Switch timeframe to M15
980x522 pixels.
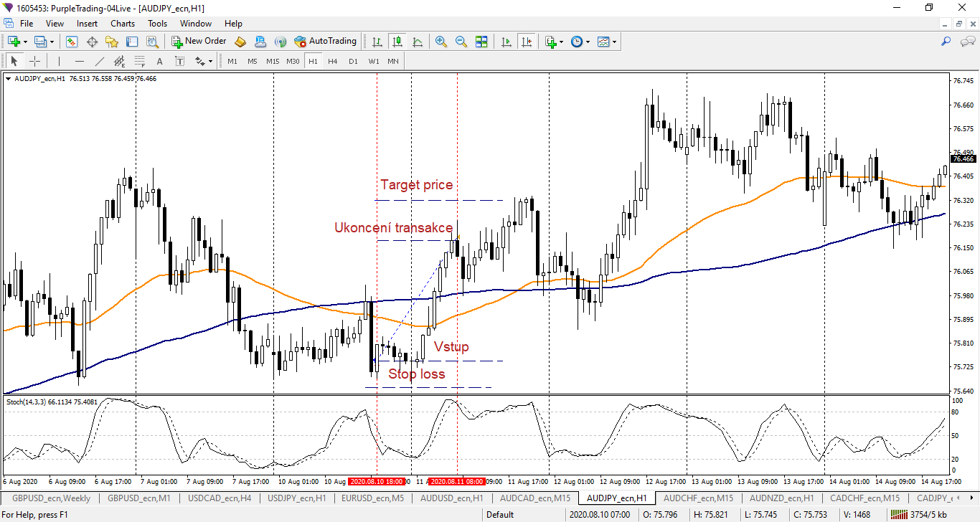pyautogui.click(x=273, y=61)
